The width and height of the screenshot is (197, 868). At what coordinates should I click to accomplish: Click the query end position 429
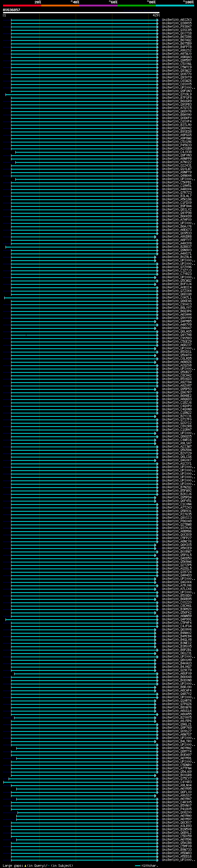pyautogui.click(x=155, y=15)
